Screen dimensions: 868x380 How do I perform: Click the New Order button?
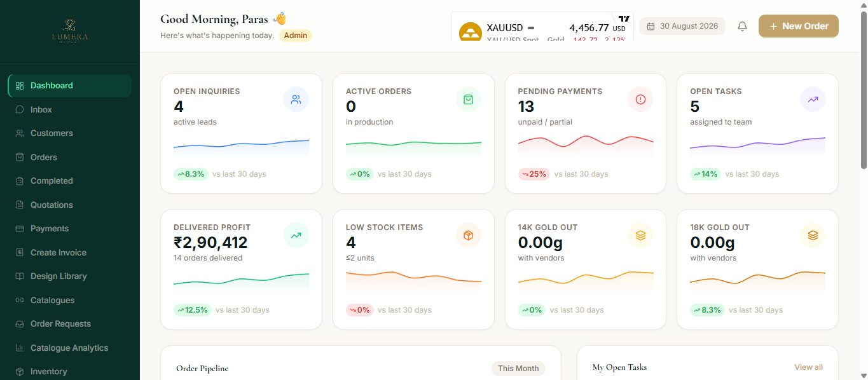coord(799,26)
